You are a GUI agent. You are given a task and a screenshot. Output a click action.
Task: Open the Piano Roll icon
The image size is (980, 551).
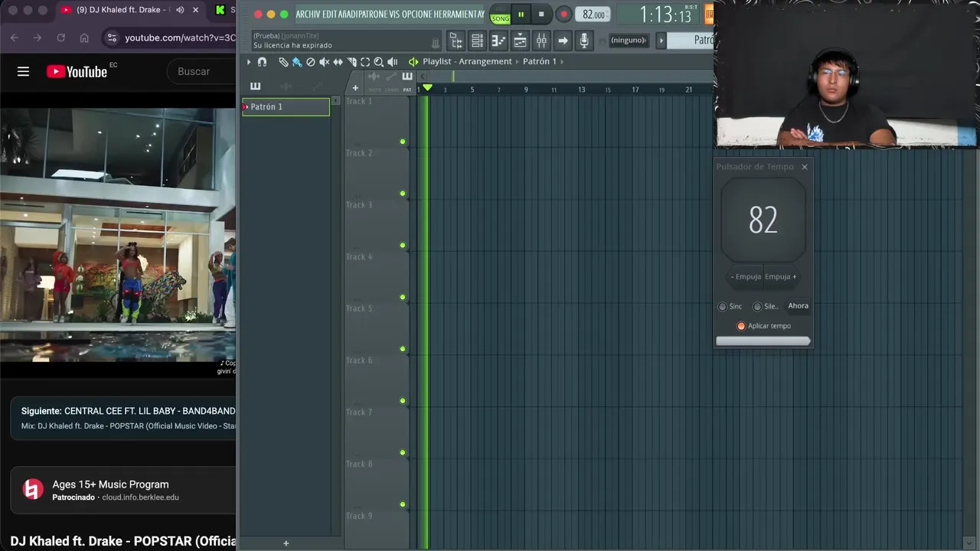pyautogui.click(x=498, y=41)
